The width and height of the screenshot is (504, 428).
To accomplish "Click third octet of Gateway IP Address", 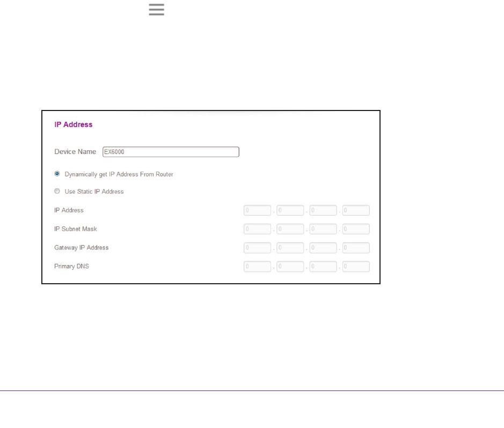I will pos(323,248).
